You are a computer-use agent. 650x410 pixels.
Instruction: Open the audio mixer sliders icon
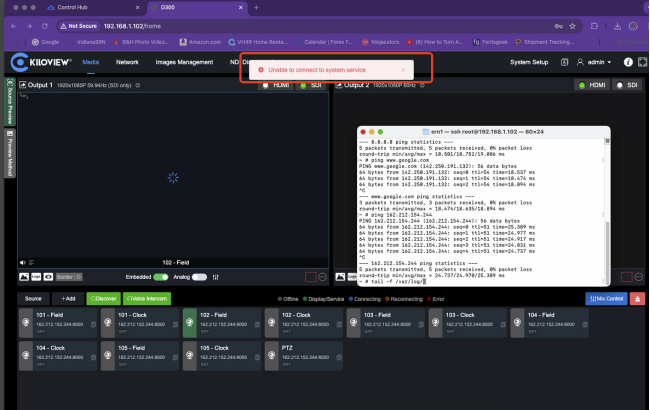216,277
